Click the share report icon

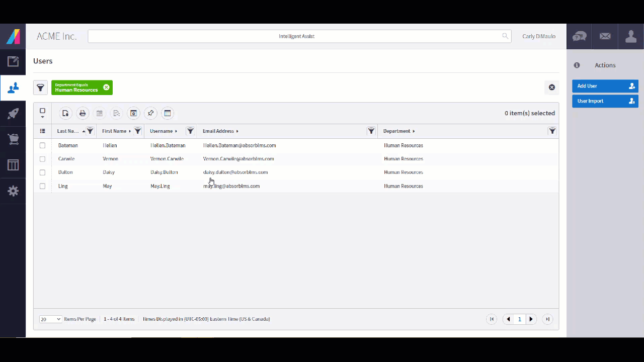pos(117,113)
